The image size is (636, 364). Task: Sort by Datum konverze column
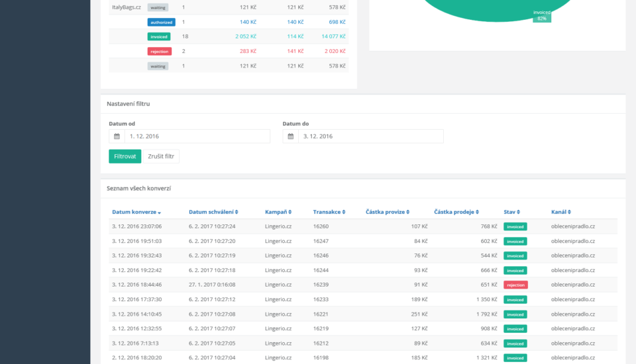[136, 212]
